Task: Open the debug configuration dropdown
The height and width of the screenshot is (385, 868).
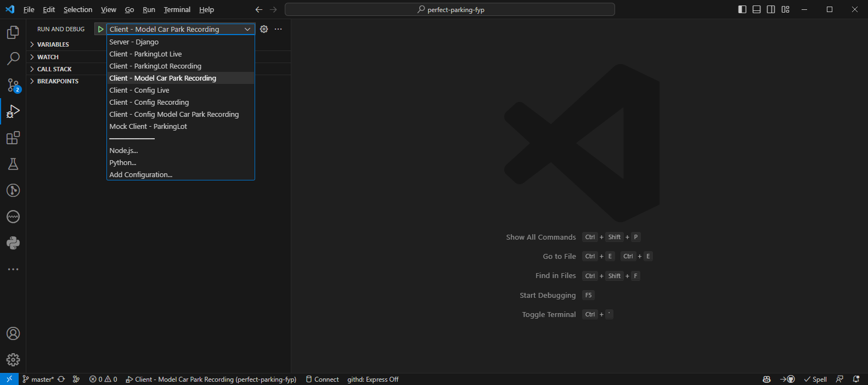Action: click(181, 29)
